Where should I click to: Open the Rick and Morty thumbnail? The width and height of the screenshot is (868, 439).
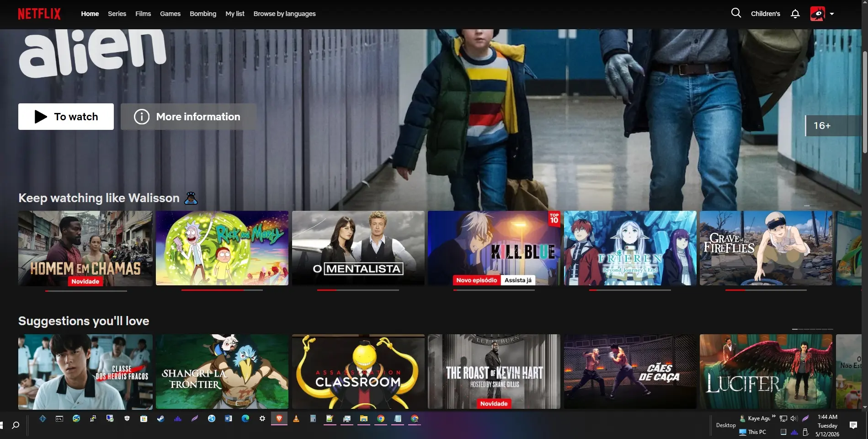[222, 248]
